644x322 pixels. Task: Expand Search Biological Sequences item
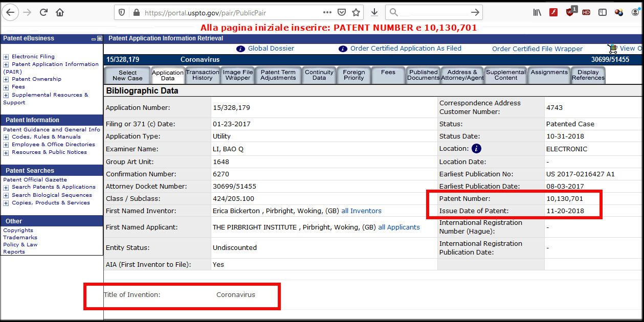click(6, 195)
